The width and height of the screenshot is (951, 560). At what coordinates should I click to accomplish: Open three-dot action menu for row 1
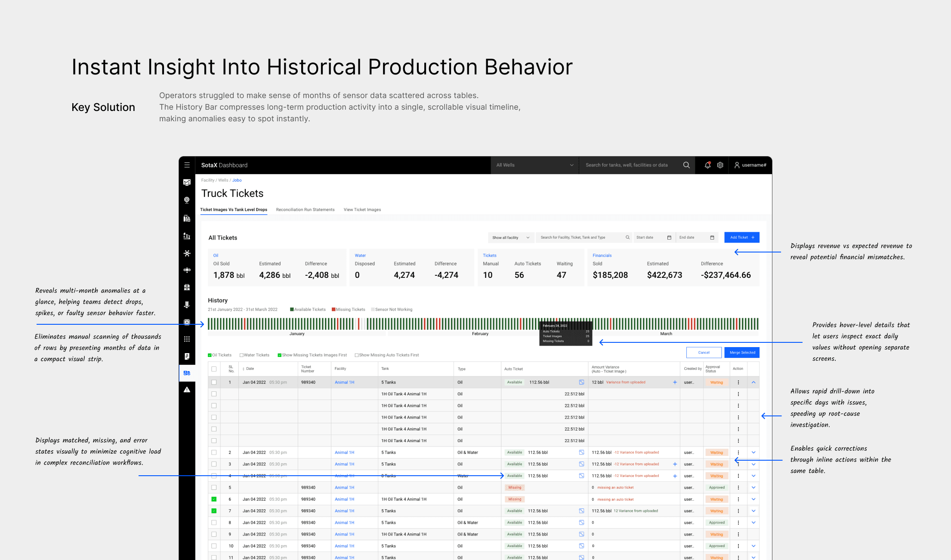738,382
